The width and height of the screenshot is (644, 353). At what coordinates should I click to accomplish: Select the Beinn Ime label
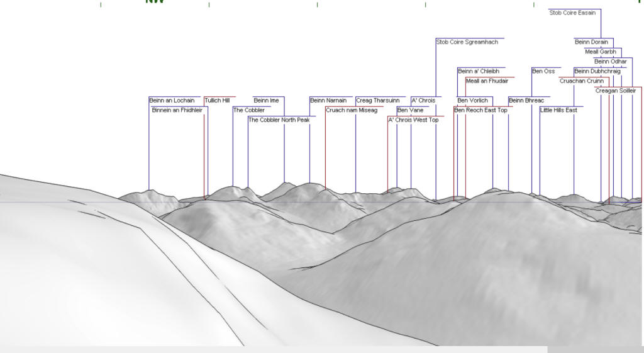[x=266, y=101]
